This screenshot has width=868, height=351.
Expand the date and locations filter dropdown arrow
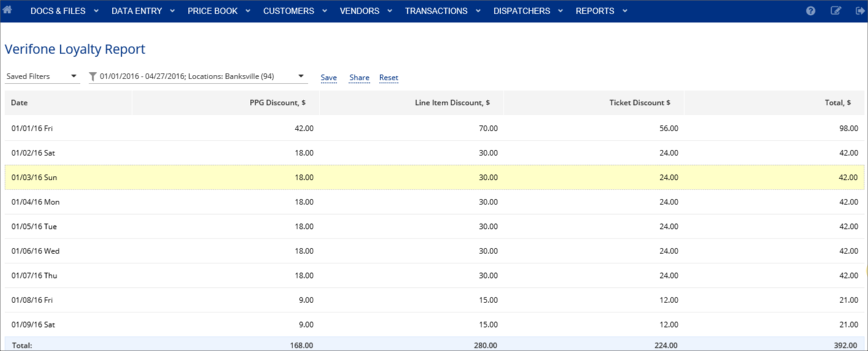pos(301,77)
